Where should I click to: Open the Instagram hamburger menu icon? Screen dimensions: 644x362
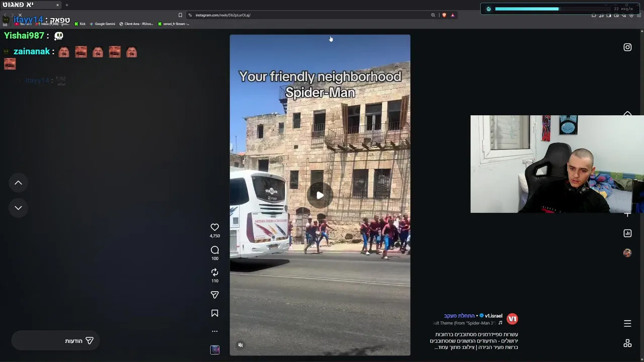[x=627, y=323]
